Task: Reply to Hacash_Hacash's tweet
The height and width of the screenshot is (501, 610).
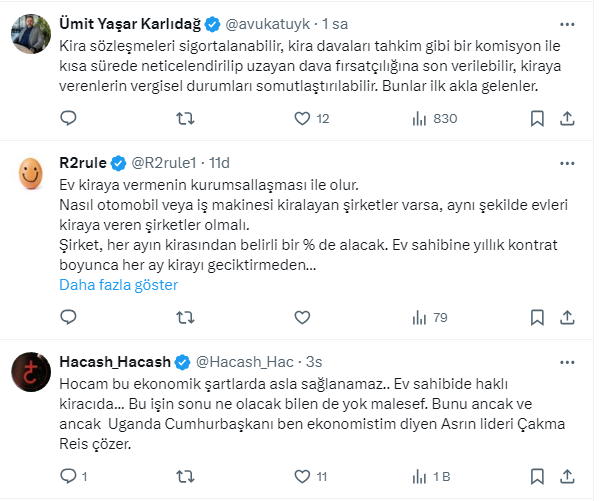Action: 68,477
